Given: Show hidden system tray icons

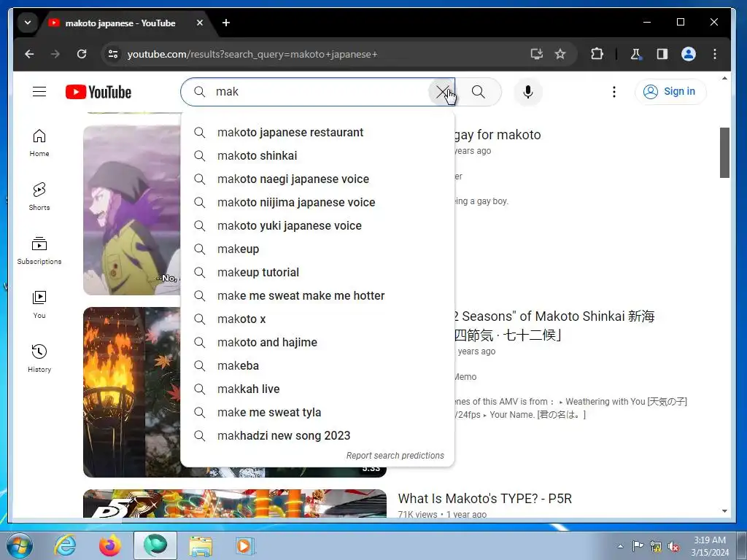Looking at the screenshot, I should coord(620,546).
